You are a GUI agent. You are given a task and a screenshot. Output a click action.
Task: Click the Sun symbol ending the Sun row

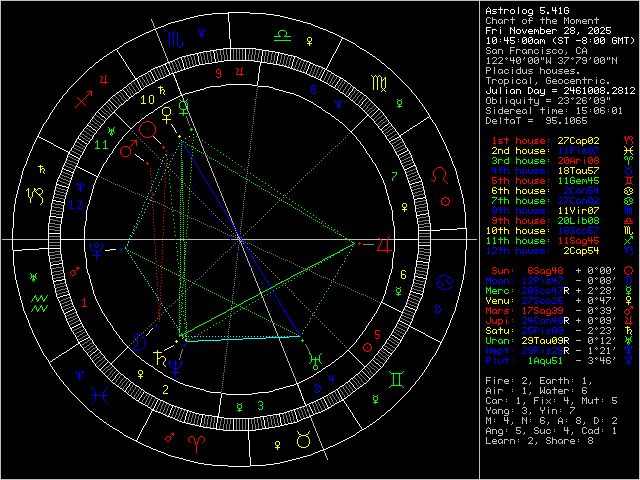[629, 270]
